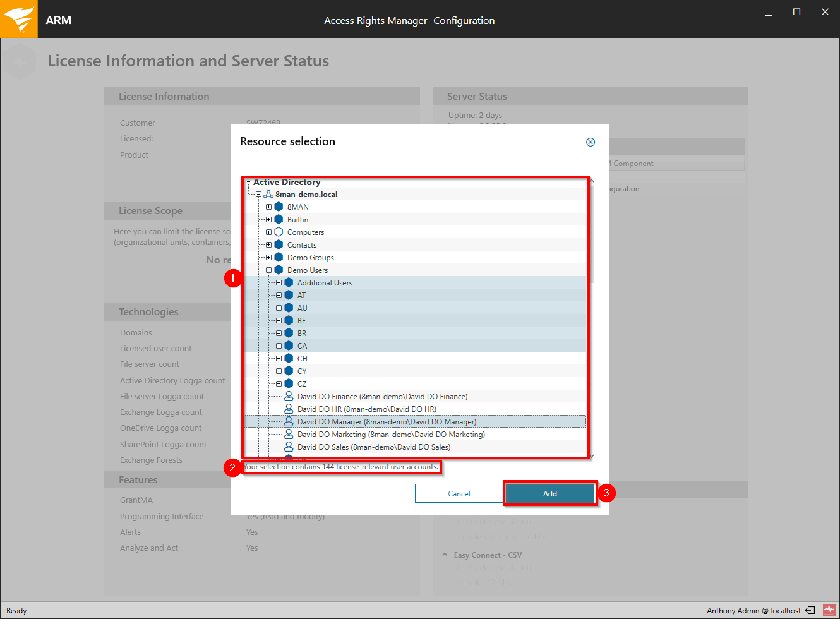Click the Resource selection dialog title

coord(287,141)
